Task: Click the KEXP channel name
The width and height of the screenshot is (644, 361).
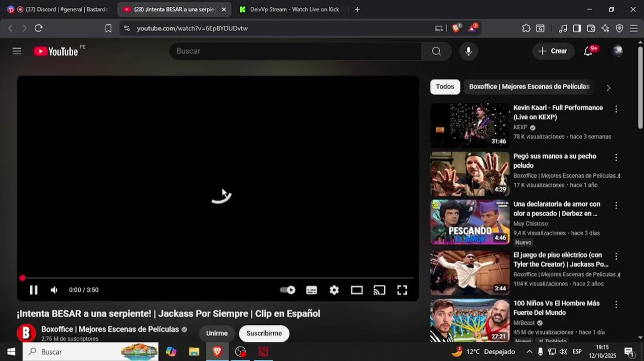Action: [x=520, y=127]
